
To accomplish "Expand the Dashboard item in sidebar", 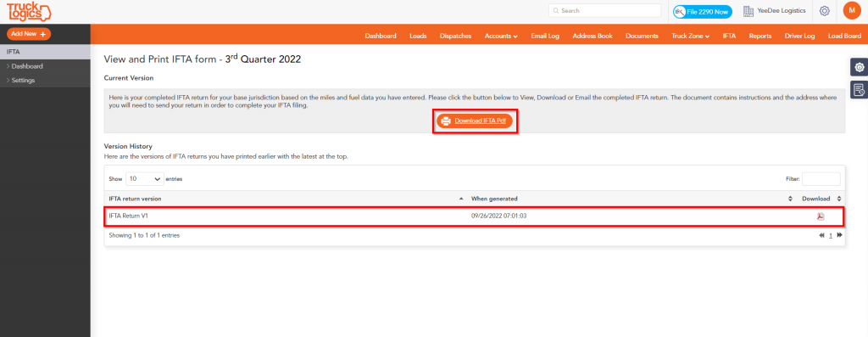I will 26,66.
